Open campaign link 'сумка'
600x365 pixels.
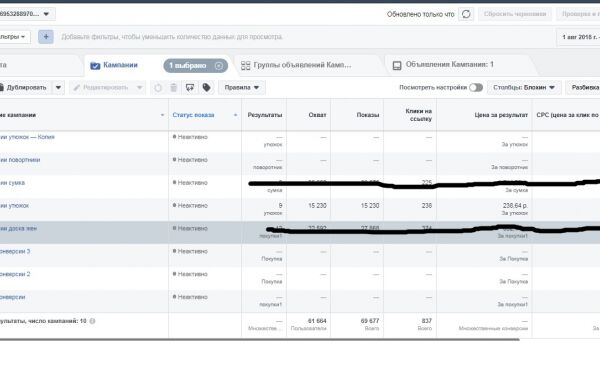pyautogui.click(x=13, y=183)
